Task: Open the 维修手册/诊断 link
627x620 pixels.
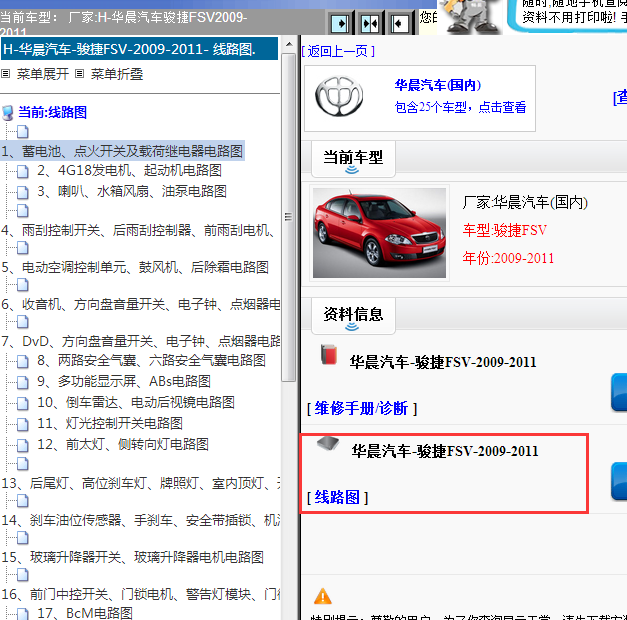Action: pos(361,408)
